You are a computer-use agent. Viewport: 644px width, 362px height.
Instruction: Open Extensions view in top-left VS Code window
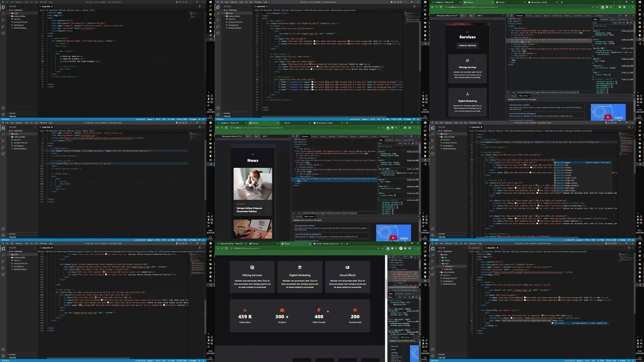tap(3, 33)
